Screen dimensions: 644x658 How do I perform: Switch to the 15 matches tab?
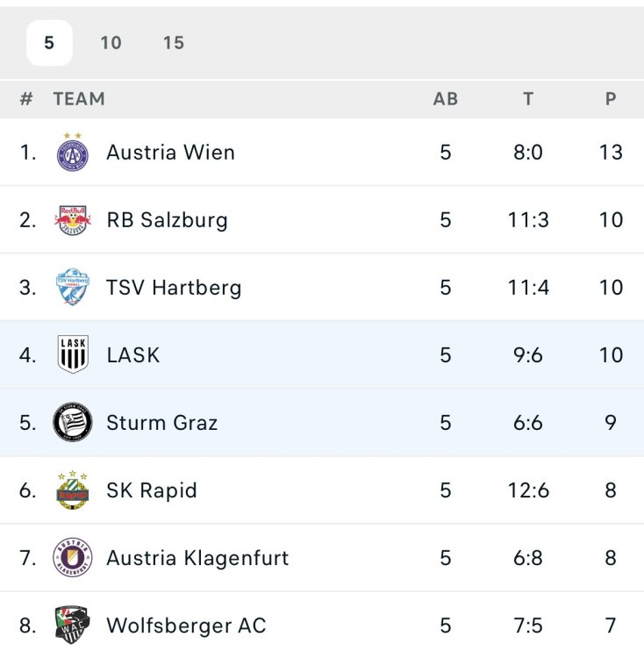tap(174, 43)
